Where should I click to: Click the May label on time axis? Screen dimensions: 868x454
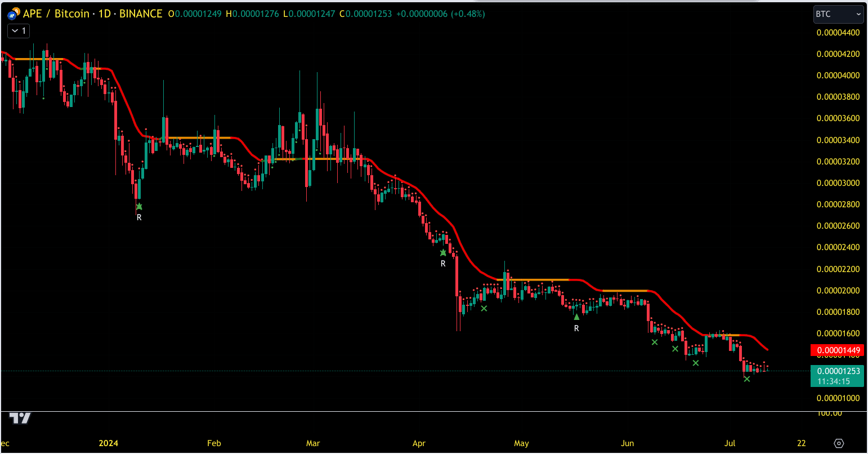521,443
